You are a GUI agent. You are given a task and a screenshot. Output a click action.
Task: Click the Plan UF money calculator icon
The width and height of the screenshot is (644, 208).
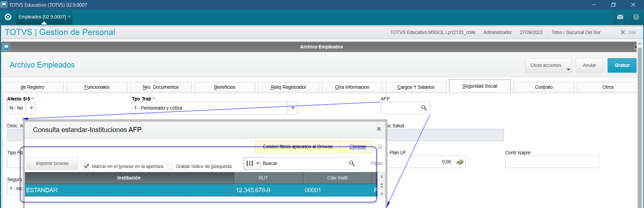click(x=460, y=162)
